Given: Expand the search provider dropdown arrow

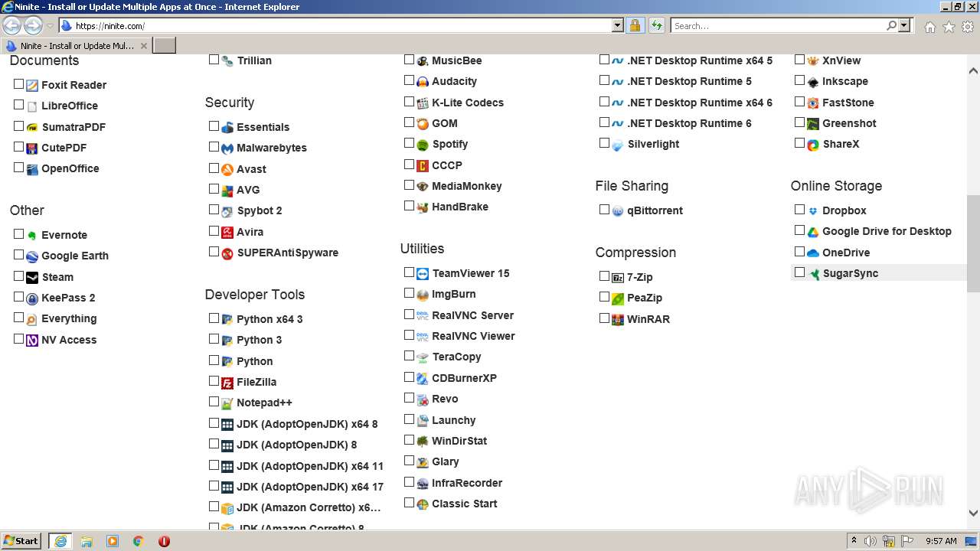Looking at the screenshot, I should pos(904,26).
